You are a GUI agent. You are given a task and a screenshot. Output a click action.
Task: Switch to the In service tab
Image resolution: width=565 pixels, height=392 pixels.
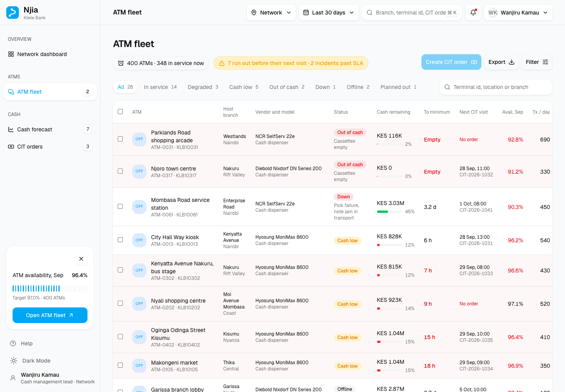coord(160,87)
